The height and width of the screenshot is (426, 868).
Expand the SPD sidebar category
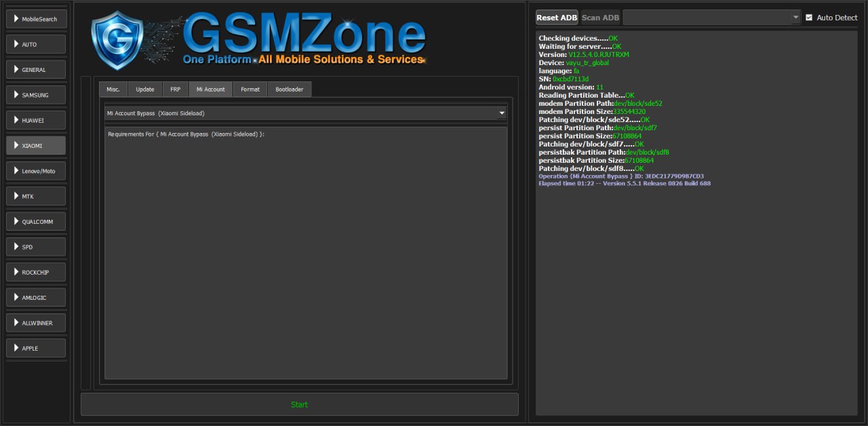pyautogui.click(x=37, y=247)
